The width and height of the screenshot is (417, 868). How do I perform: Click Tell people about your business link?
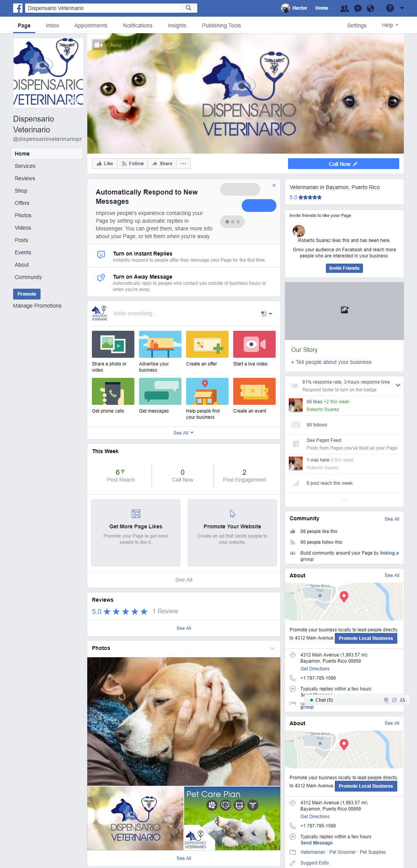pyautogui.click(x=331, y=362)
